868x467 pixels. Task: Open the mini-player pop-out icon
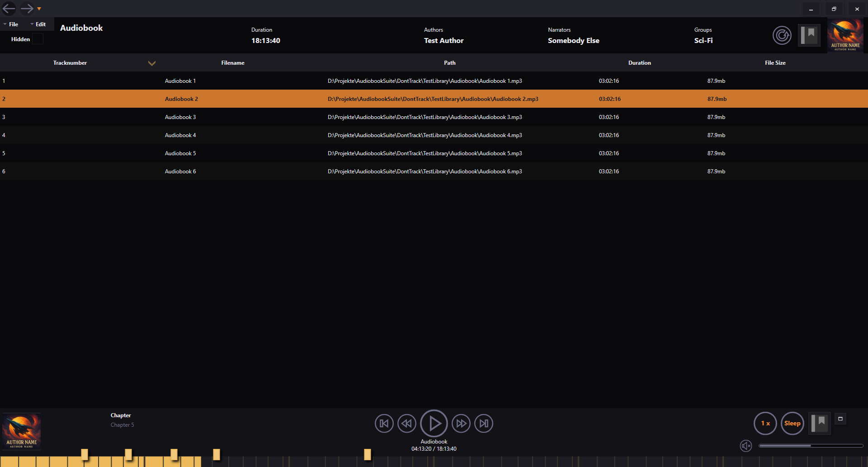point(841,419)
